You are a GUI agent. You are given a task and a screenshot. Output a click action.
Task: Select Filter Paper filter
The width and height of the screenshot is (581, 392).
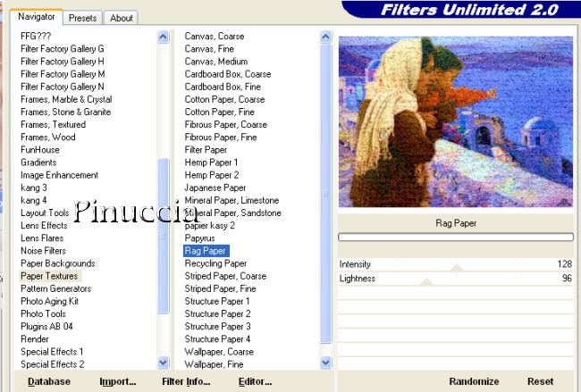pyautogui.click(x=206, y=150)
